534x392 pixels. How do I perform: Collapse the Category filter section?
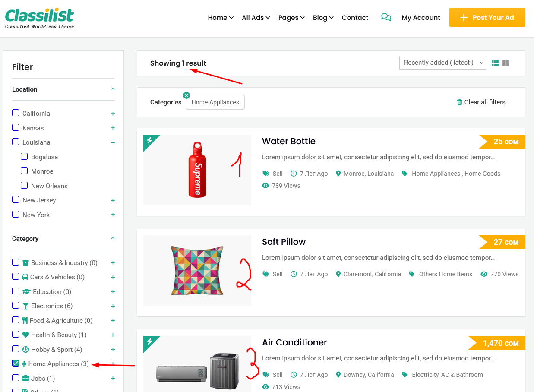(x=113, y=238)
